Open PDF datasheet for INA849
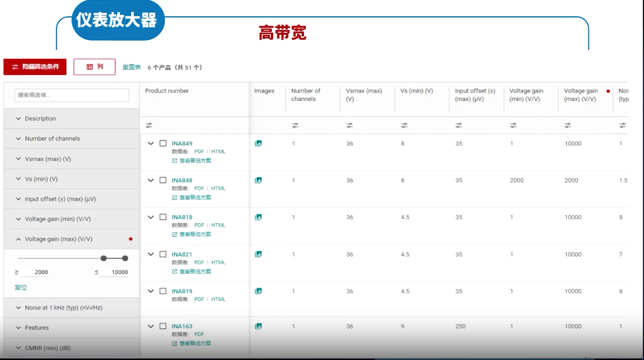The image size is (644, 360). pos(199,152)
